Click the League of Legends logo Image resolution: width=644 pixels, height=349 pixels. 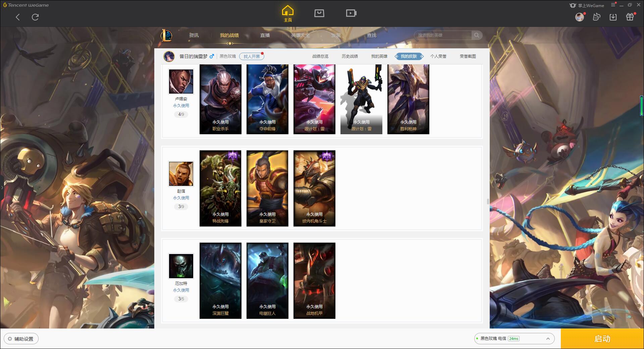167,35
